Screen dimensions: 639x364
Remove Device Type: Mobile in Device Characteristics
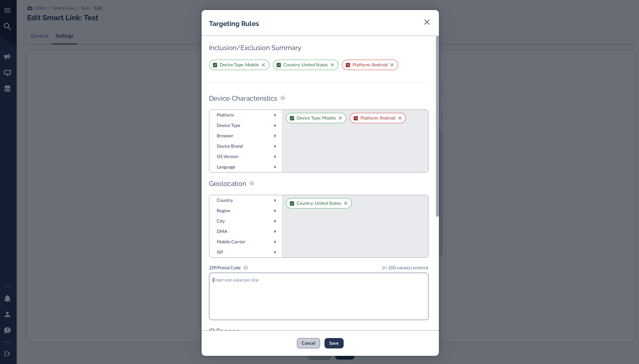(x=340, y=118)
